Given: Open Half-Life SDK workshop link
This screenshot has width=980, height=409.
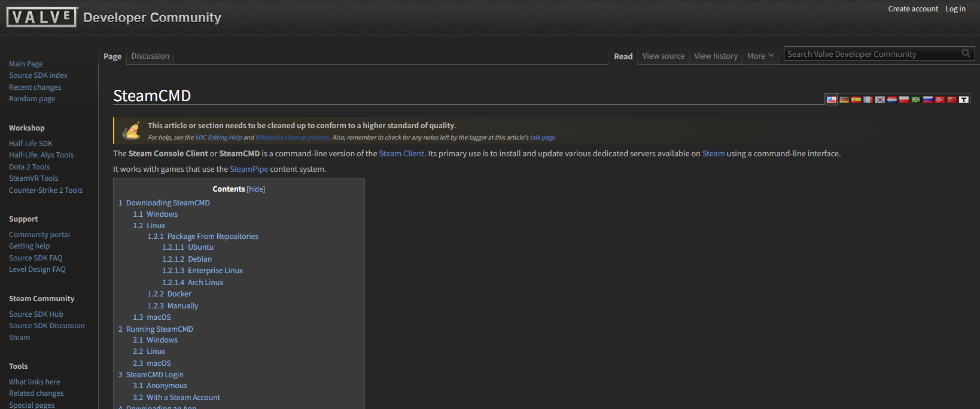Looking at the screenshot, I should coord(31,144).
